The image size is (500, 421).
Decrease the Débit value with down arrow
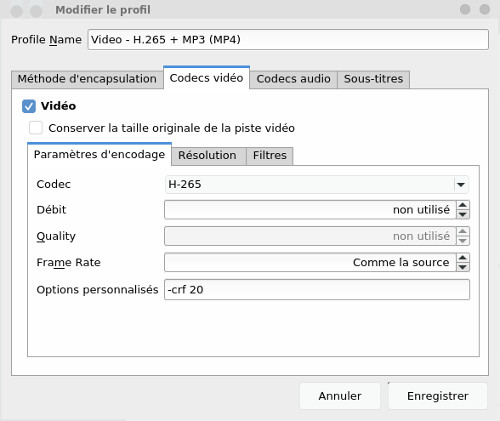(463, 214)
